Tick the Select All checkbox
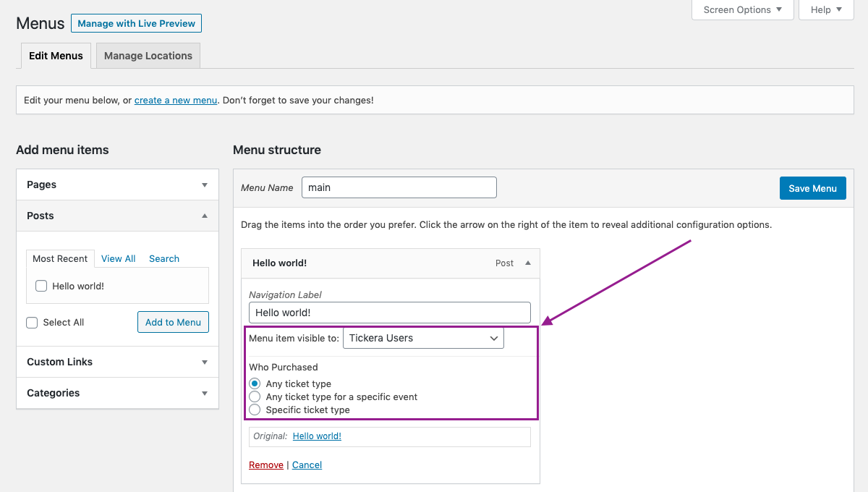 (x=32, y=323)
